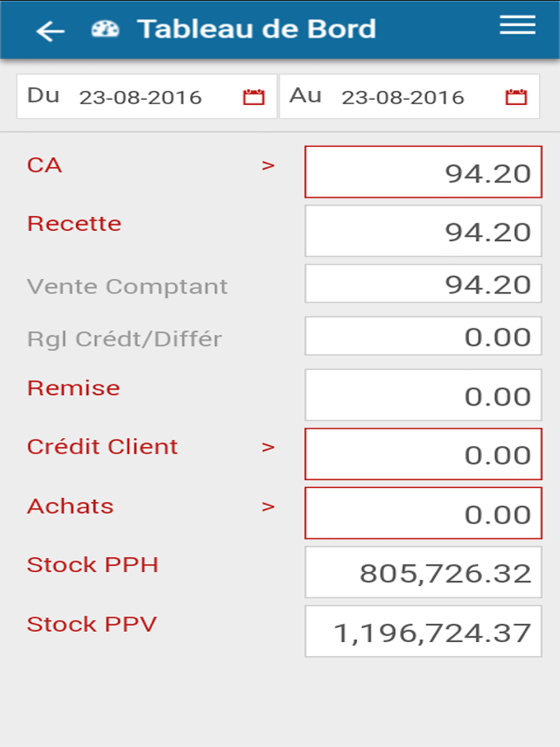
Task: Expand Crédit Client details arrow
Action: click(x=268, y=447)
